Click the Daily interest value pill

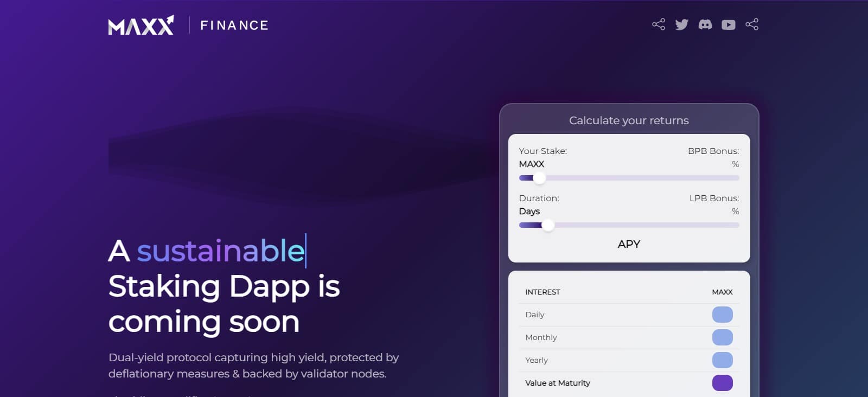[x=722, y=315]
